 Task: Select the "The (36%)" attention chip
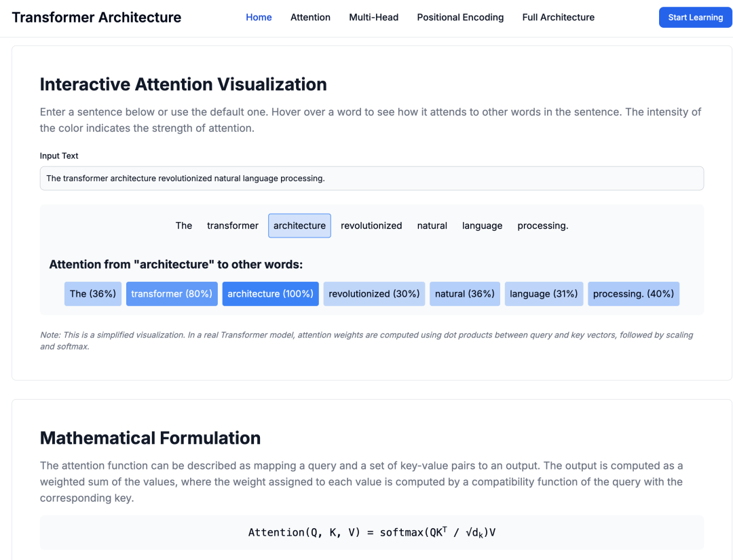coord(93,294)
